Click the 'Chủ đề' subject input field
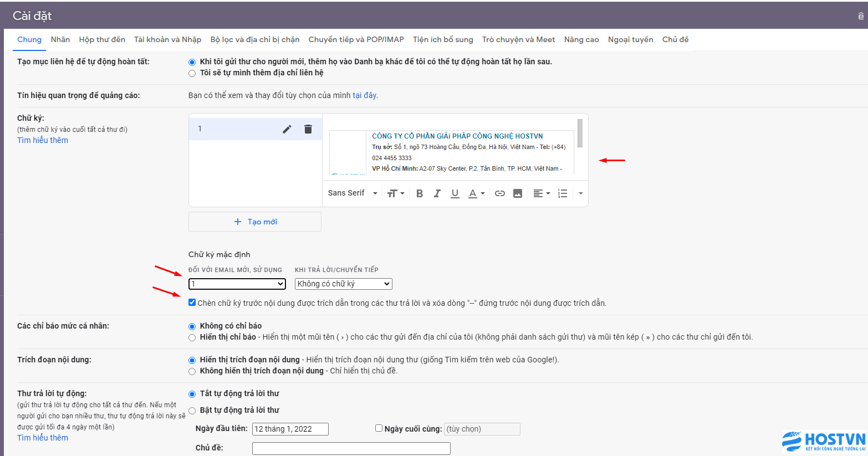The width and height of the screenshot is (868, 456). click(x=351, y=448)
